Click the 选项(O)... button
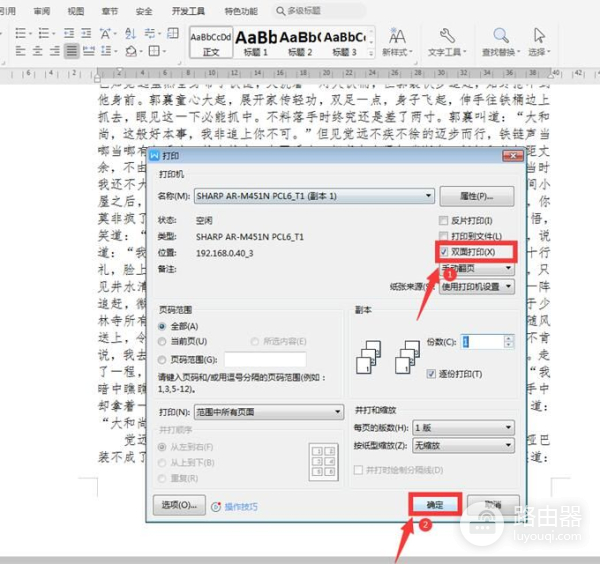Image resolution: width=600 pixels, height=564 pixels. (179, 505)
